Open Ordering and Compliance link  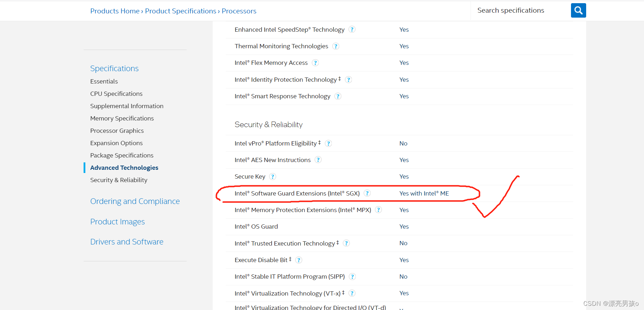click(x=135, y=201)
